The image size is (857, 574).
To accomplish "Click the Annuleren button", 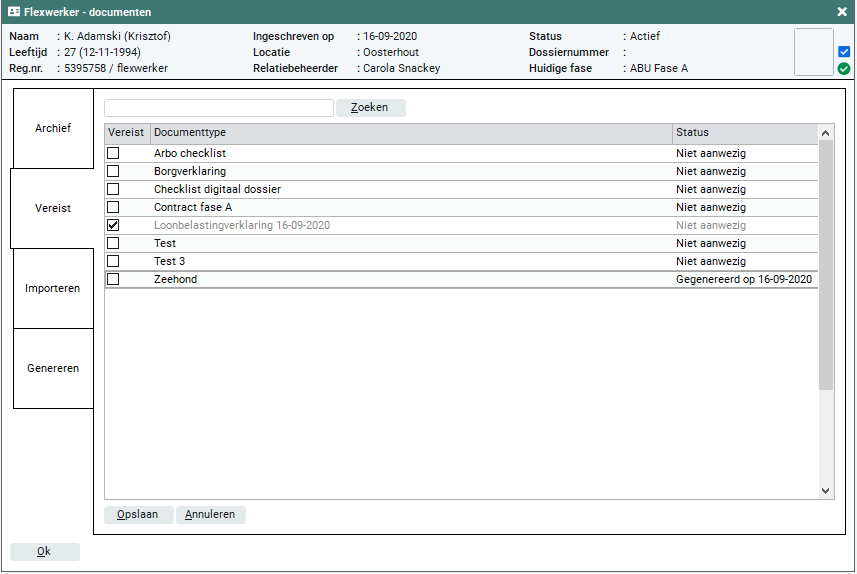I will tap(210, 515).
